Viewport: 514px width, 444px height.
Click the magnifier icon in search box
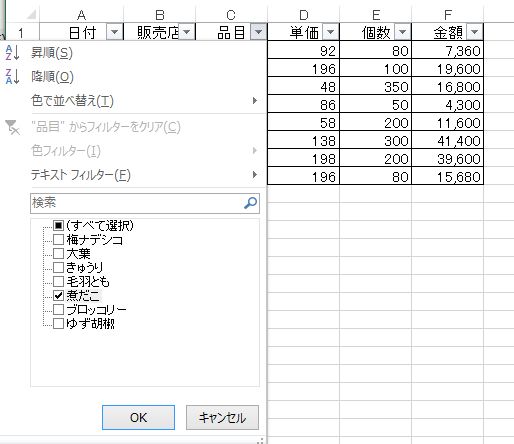click(x=250, y=202)
